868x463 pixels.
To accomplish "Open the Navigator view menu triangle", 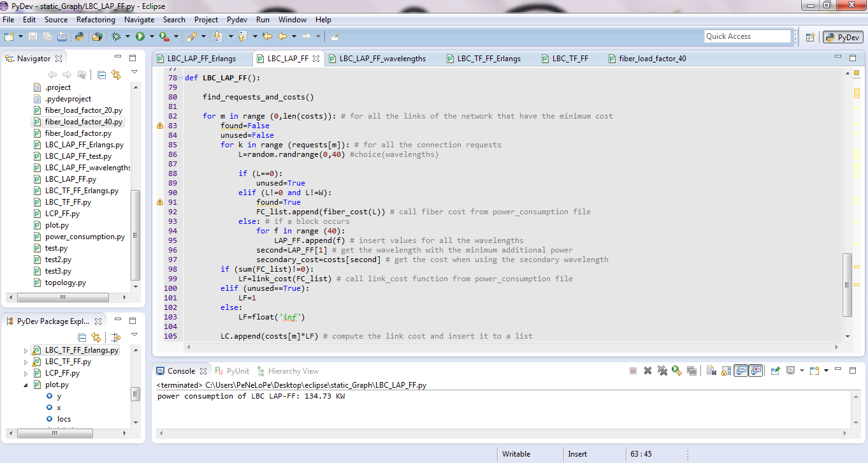I will (x=134, y=72).
